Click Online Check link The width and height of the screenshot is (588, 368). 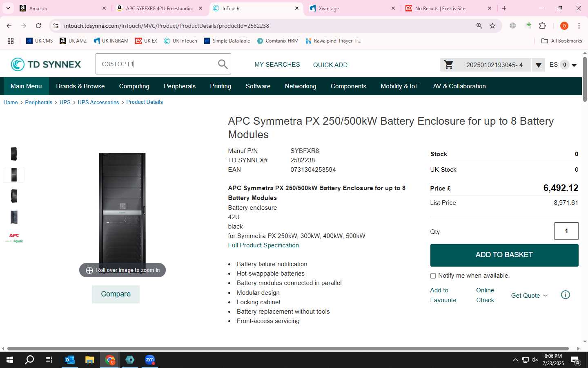click(485, 295)
